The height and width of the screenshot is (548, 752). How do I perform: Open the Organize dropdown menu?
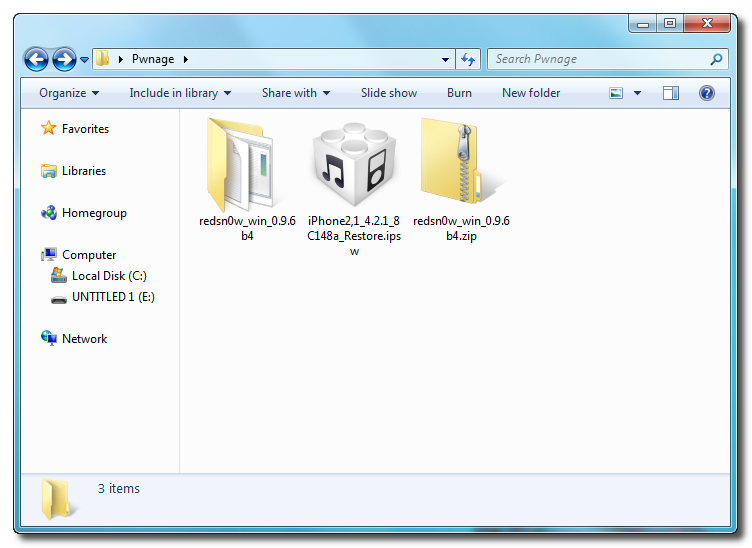[69, 93]
